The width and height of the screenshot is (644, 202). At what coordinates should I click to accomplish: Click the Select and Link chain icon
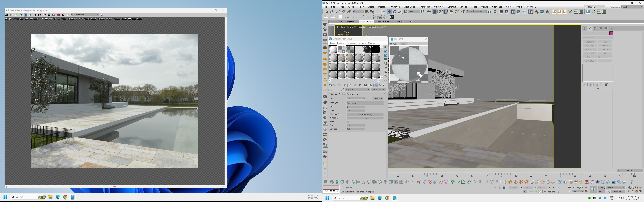coord(338,12)
